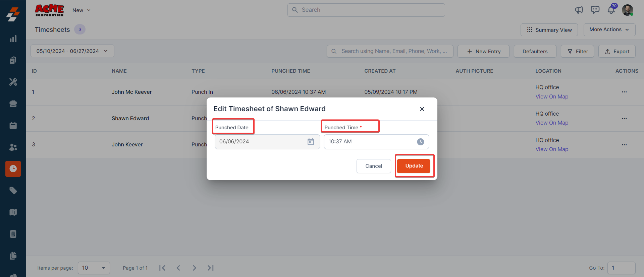Open actions menu for John Keever row

(624, 145)
